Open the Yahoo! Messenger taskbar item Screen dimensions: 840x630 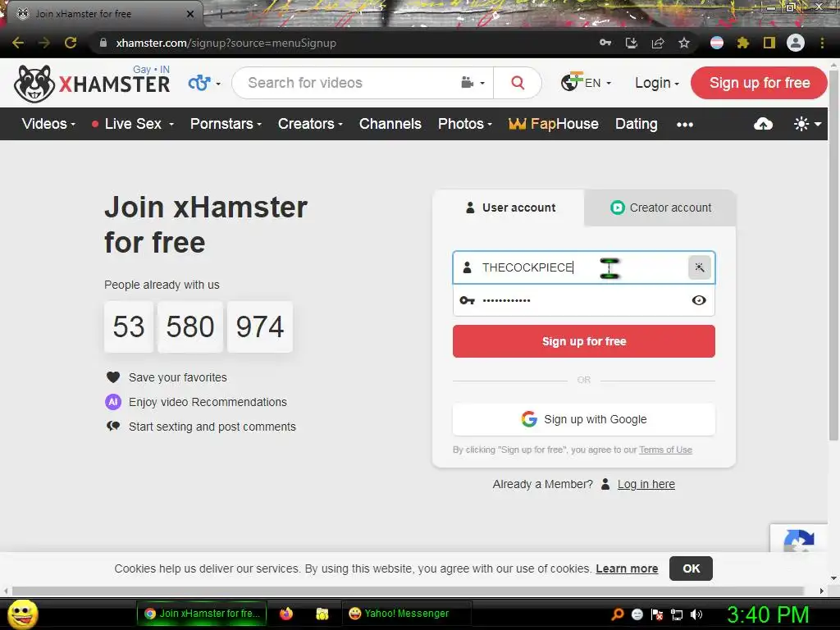click(x=406, y=614)
